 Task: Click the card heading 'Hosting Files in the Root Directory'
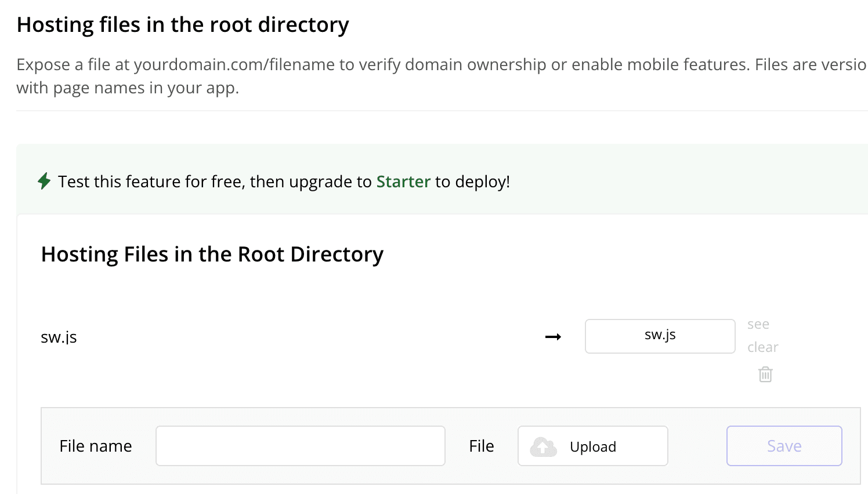coord(212,255)
